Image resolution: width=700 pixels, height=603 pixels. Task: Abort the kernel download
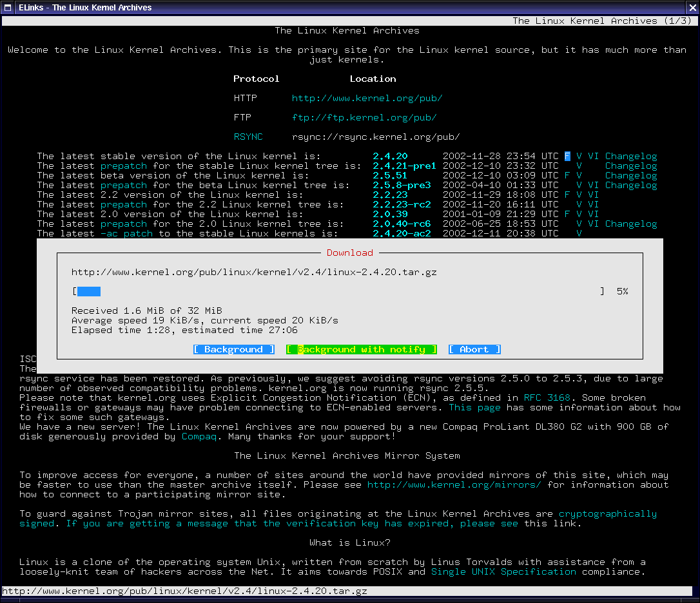coord(474,349)
